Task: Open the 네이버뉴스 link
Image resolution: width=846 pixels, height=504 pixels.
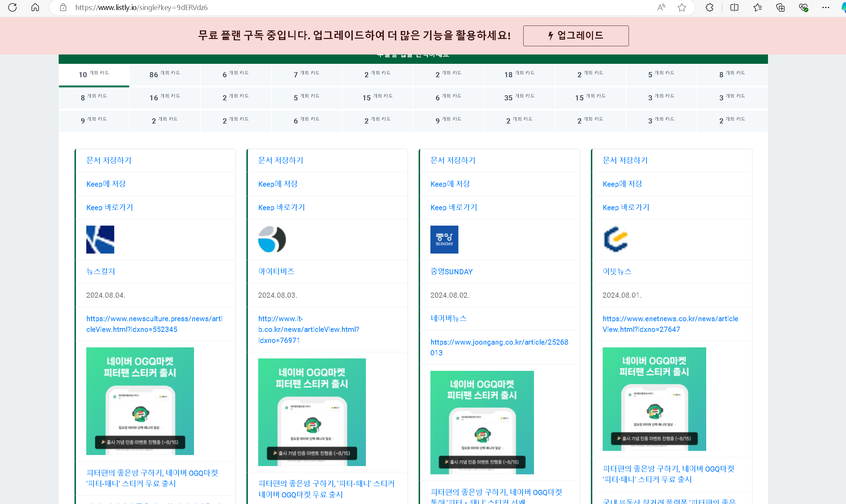Action: pyautogui.click(x=448, y=318)
